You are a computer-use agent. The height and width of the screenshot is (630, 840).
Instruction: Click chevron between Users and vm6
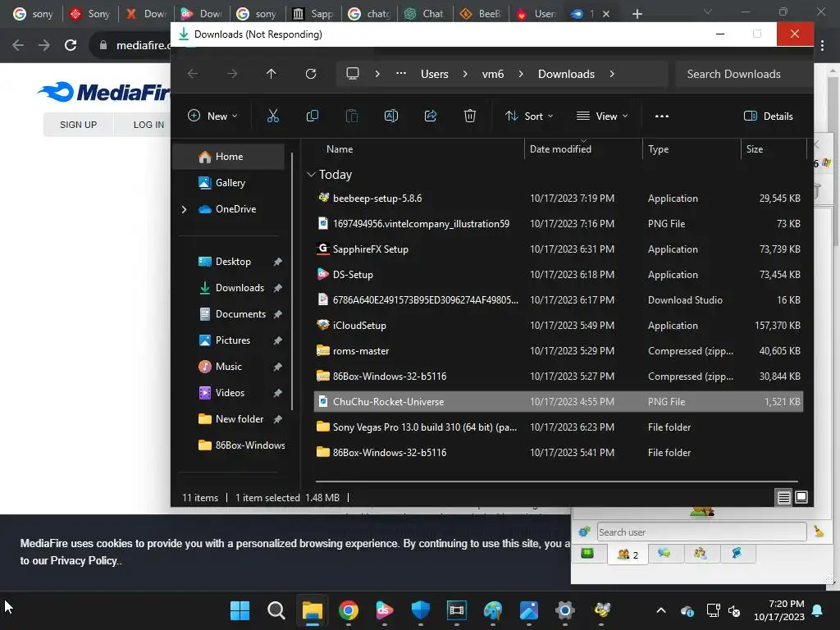465,74
